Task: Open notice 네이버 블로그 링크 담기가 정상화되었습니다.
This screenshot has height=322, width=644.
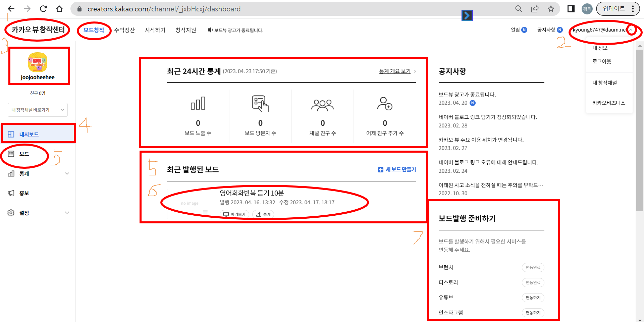Action: [488, 117]
